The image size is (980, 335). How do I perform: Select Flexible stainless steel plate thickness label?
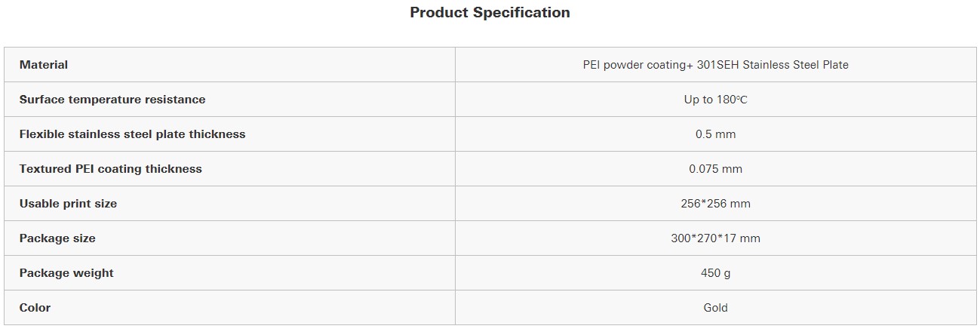click(133, 134)
